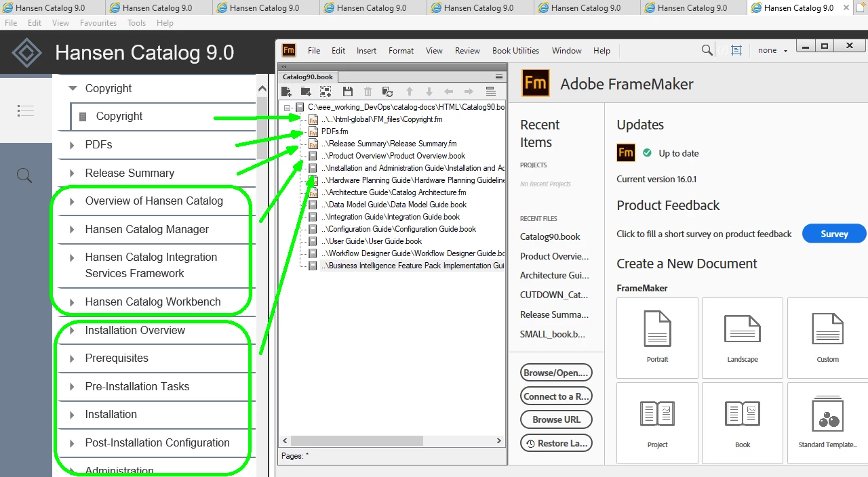Screen dimensions: 868x477
Task: Click right arrow of book panel scrollbar
Action: (499, 440)
